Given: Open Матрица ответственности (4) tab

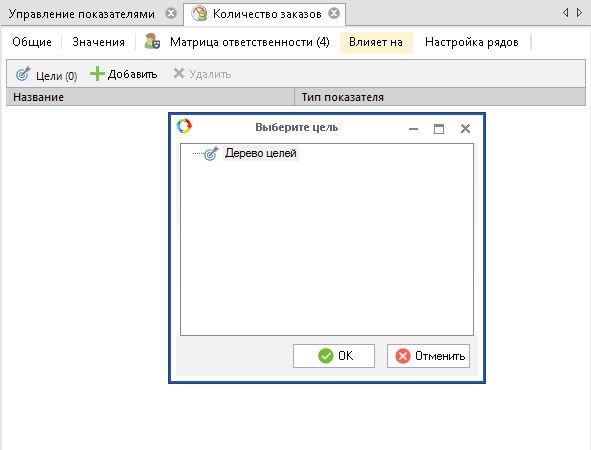Looking at the screenshot, I should point(237,42).
